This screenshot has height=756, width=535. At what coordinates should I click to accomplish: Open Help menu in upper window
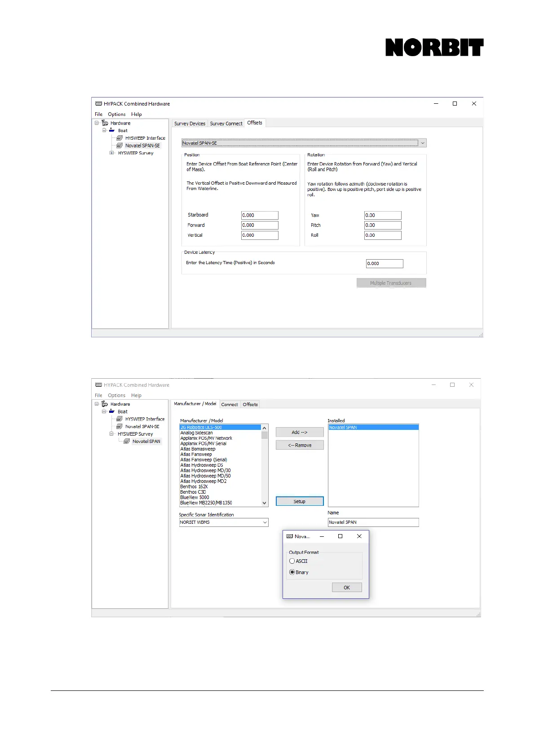click(137, 114)
